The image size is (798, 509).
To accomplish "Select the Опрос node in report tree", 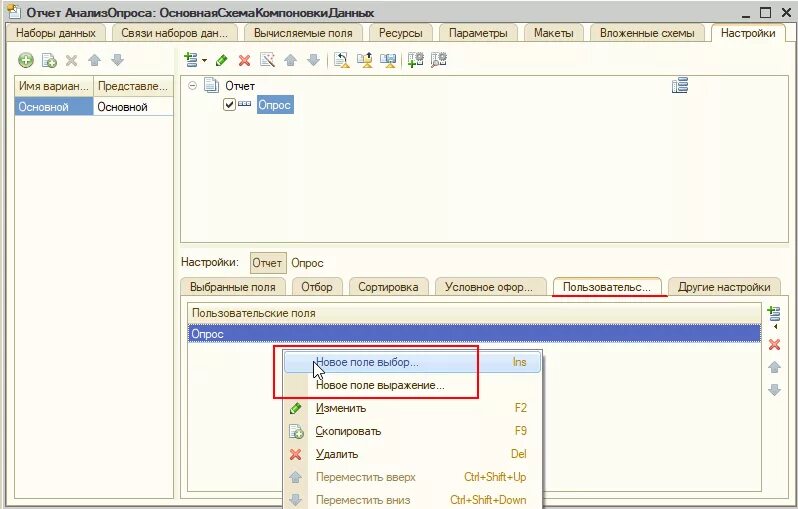I will (x=275, y=105).
